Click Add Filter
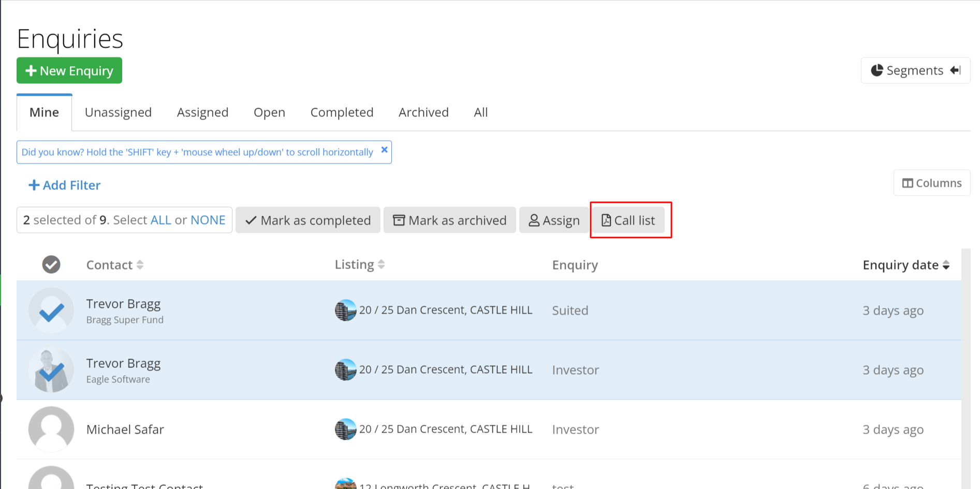 (x=64, y=185)
